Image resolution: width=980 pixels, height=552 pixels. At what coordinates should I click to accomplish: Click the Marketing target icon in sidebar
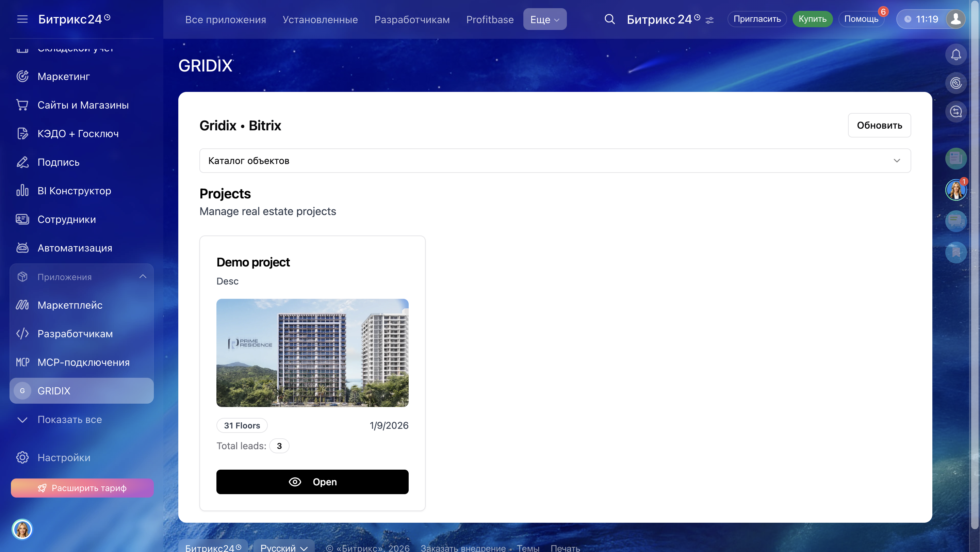22,77
